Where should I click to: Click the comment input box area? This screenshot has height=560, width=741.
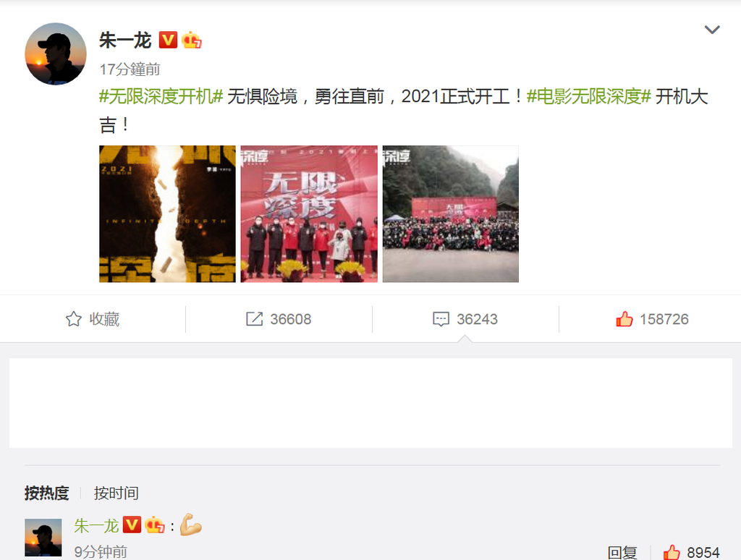click(x=370, y=402)
